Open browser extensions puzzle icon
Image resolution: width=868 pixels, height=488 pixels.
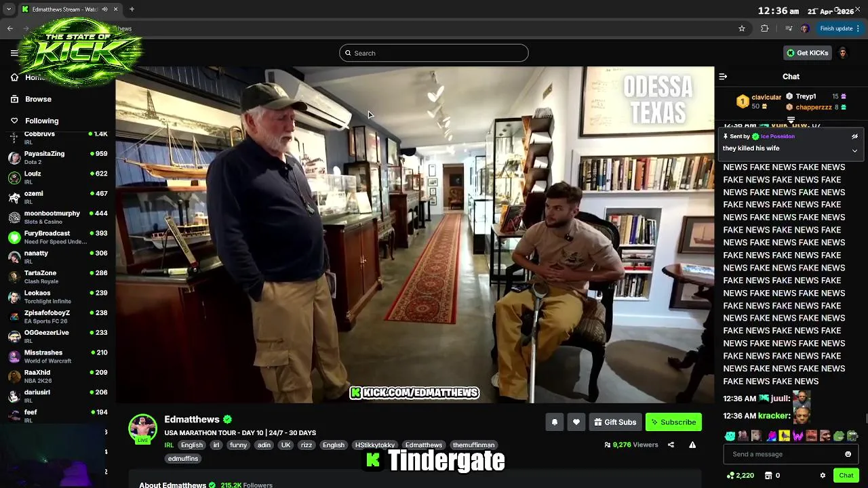pyautogui.click(x=765, y=28)
